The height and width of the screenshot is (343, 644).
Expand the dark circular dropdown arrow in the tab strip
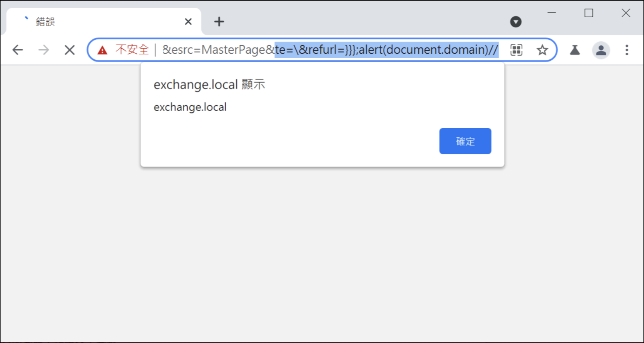pyautogui.click(x=516, y=22)
